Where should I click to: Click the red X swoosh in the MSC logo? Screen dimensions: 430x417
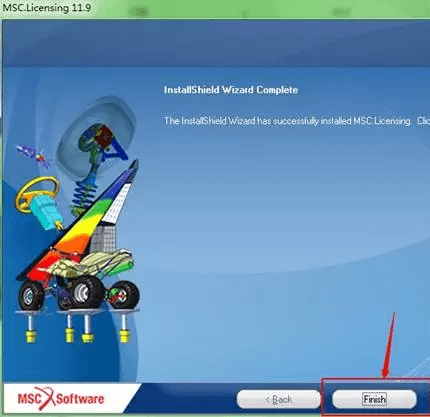point(46,398)
